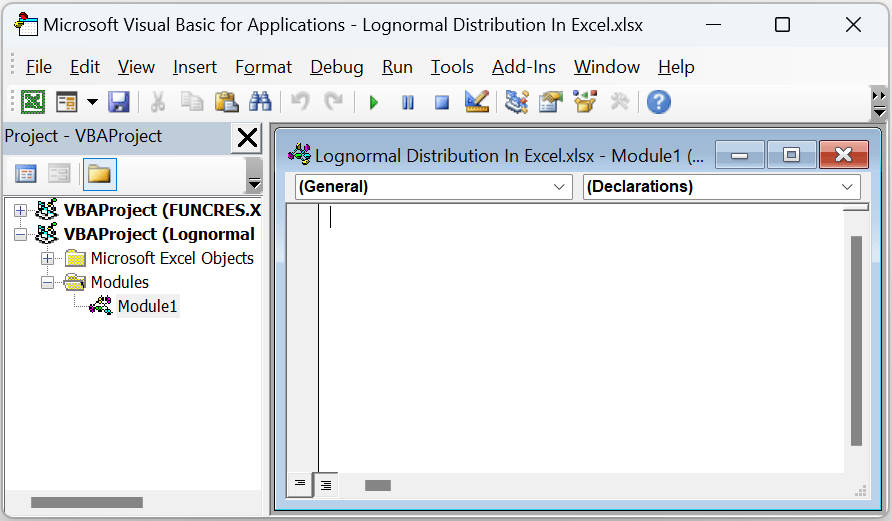This screenshot has height=521, width=892.
Task: Close the Project Explorer pane
Action: tap(247, 138)
